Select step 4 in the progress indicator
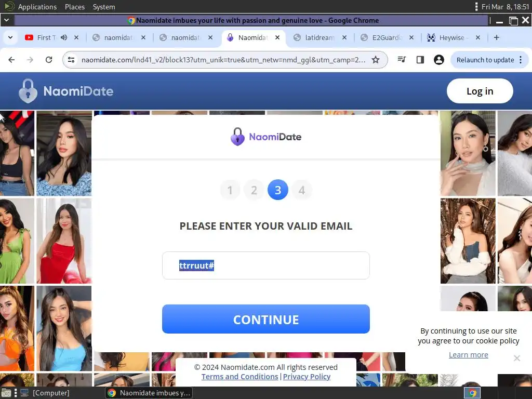532x399 pixels. click(302, 190)
